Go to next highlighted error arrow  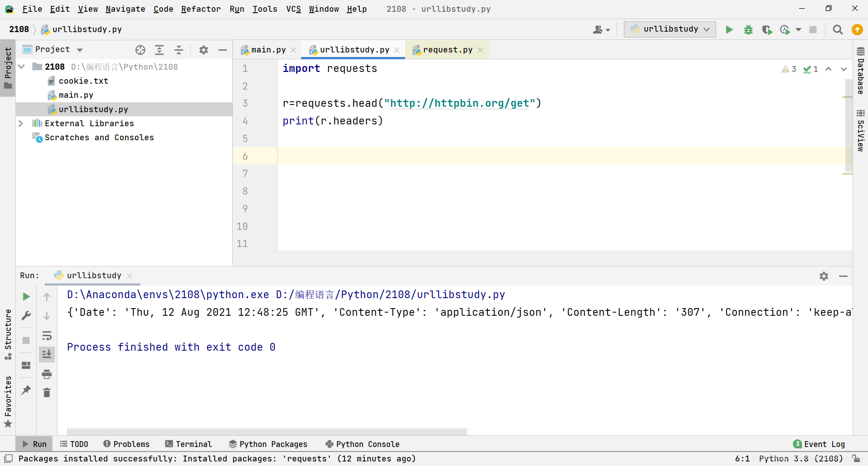point(844,69)
